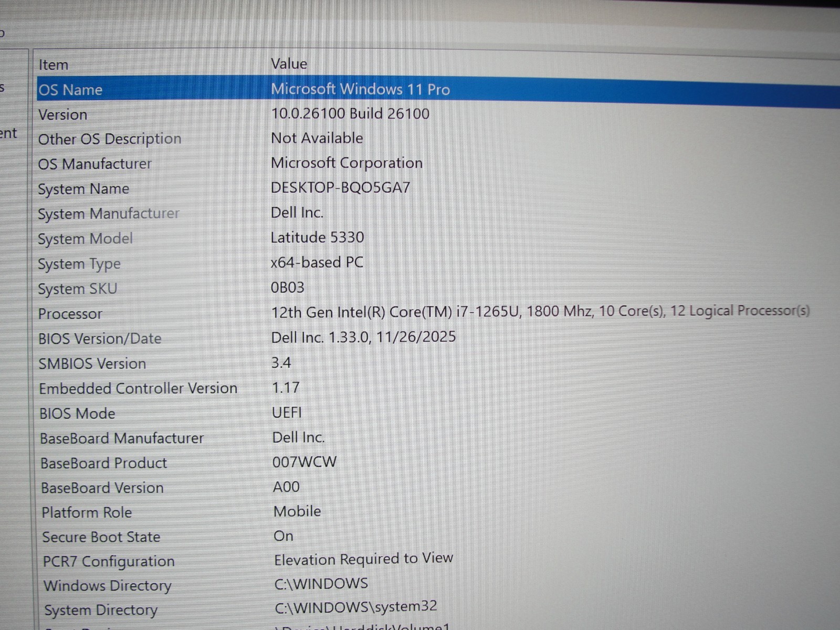Viewport: 840px width, 630px height.
Task: Click the 1.17 controller version value
Action: pos(286,387)
